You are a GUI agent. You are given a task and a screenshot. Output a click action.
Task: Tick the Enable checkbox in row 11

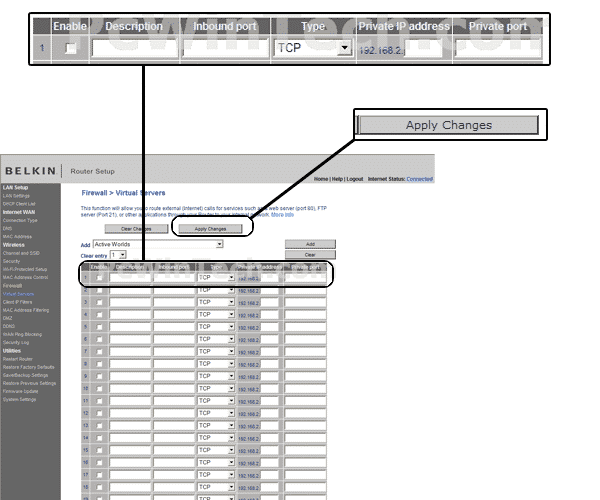(x=99, y=401)
